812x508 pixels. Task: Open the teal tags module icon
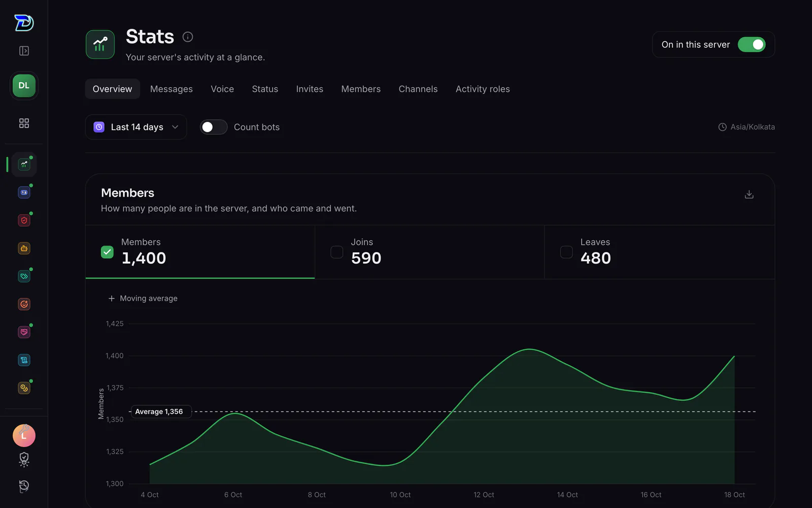point(24,276)
